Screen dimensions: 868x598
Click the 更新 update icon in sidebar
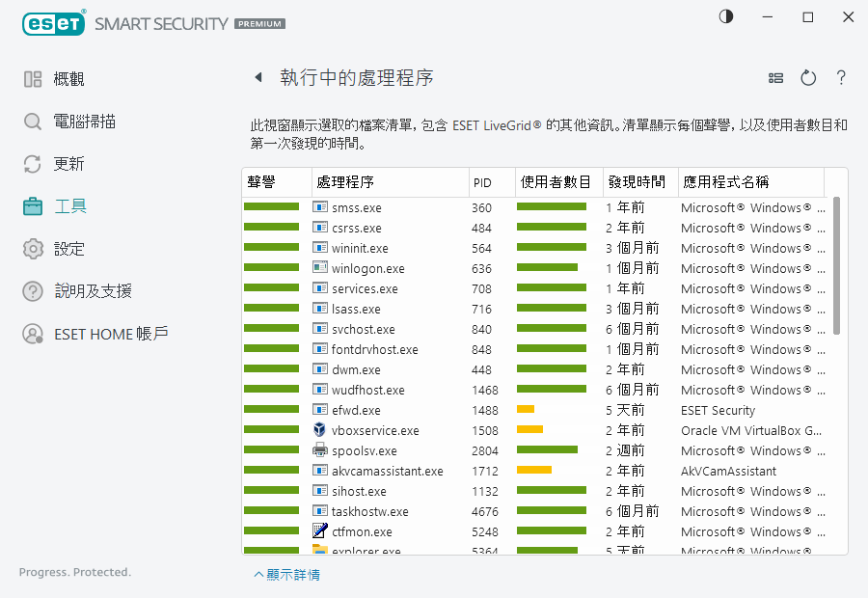click(x=33, y=164)
